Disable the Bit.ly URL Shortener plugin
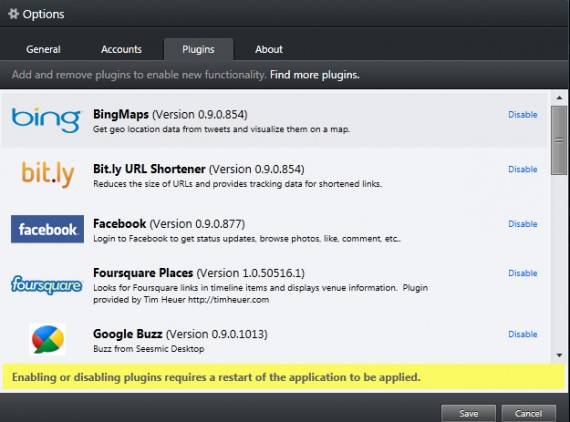Image resolution: width=570 pixels, height=422 pixels. pyautogui.click(x=522, y=169)
